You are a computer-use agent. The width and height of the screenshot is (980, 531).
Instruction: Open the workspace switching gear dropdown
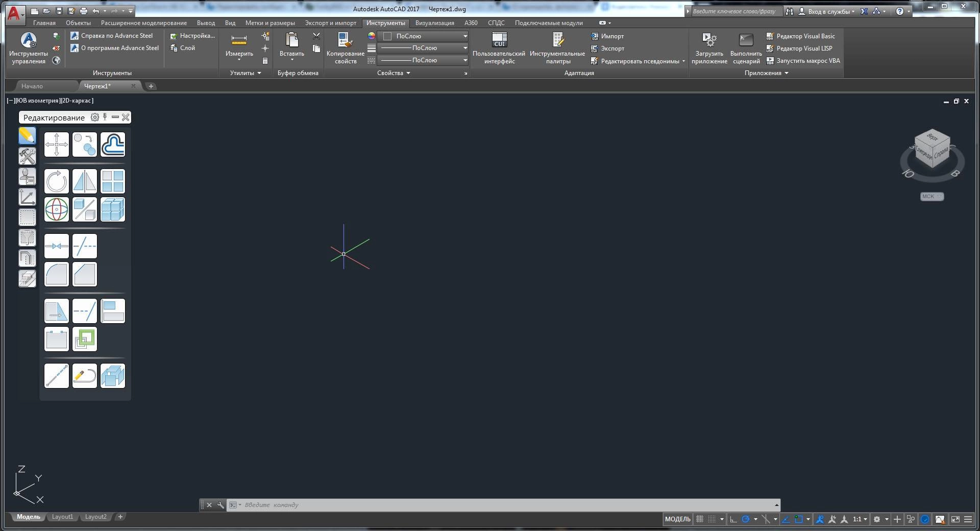click(881, 519)
